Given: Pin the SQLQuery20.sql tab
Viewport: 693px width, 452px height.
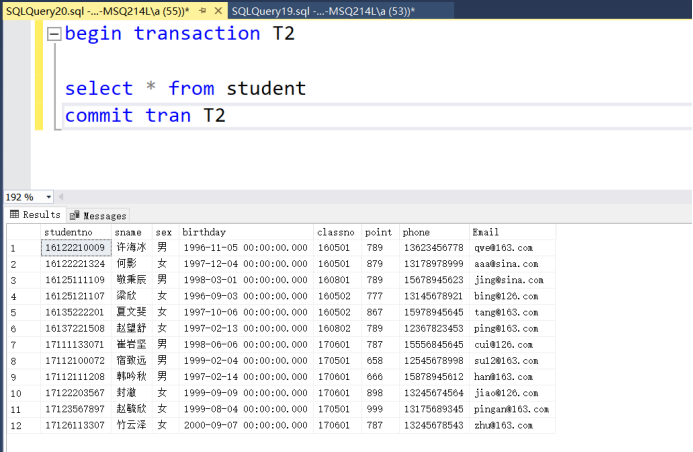Looking at the screenshot, I should pos(203,11).
